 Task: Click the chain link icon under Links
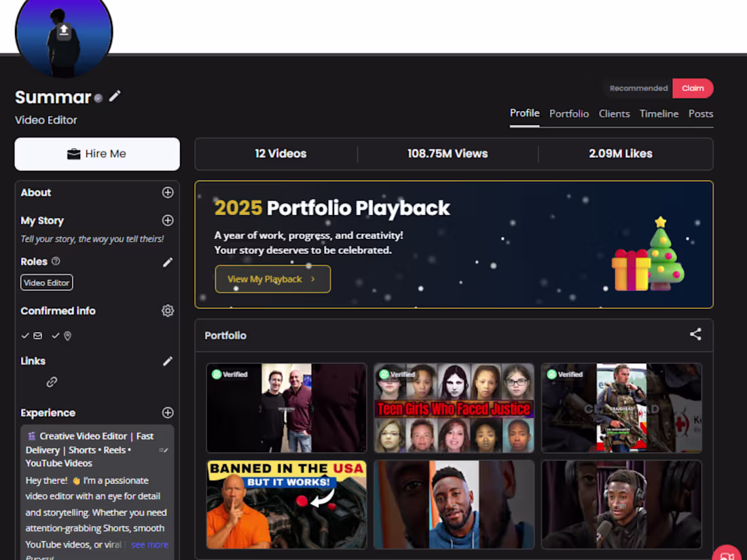[52, 381]
